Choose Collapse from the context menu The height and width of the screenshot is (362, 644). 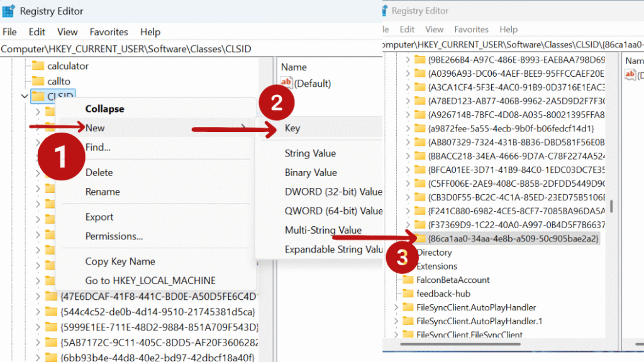coord(155,109)
